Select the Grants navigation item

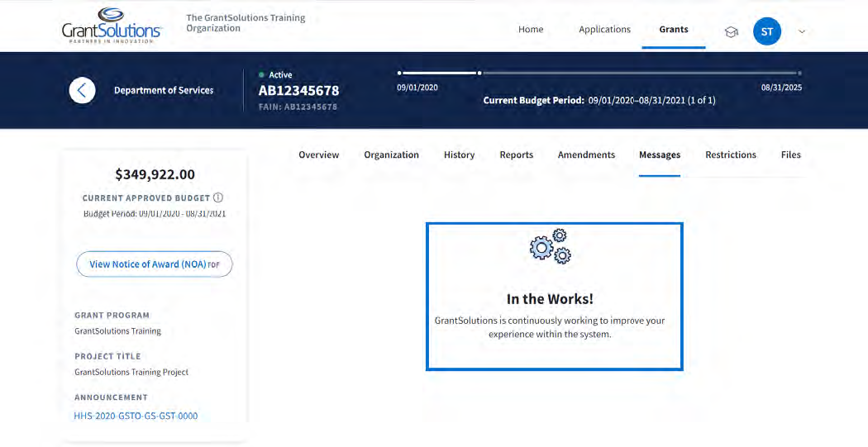tap(673, 30)
